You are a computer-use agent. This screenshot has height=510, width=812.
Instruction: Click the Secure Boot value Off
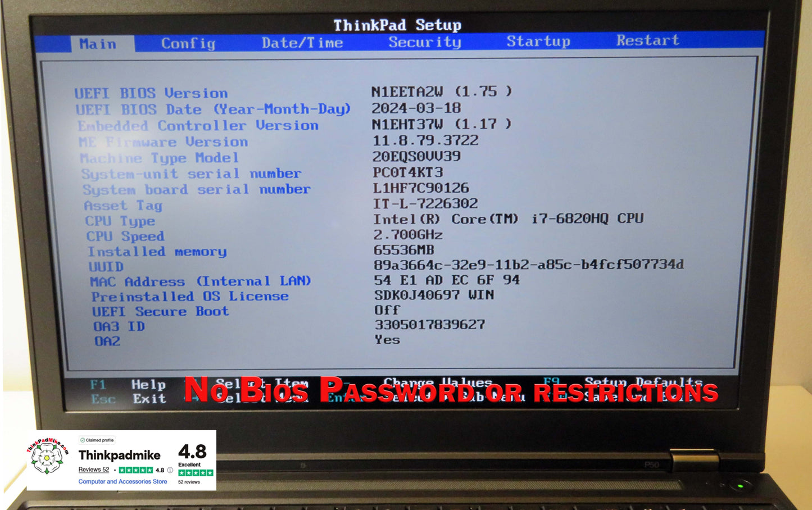387,310
